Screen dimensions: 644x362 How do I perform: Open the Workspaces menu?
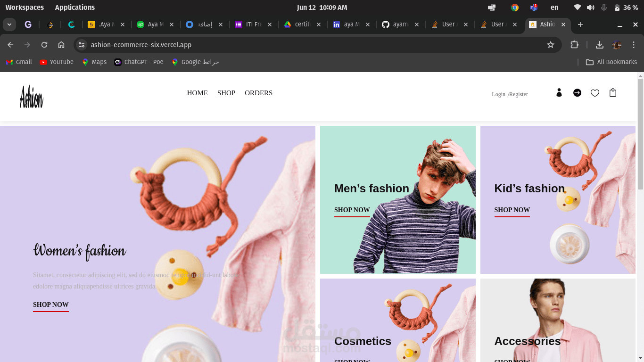click(25, 8)
